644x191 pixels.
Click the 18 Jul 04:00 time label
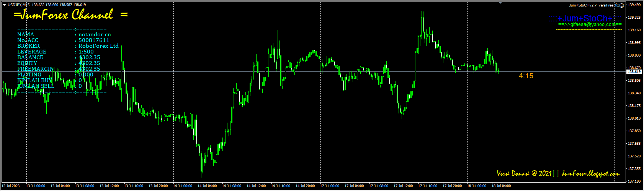(501, 186)
